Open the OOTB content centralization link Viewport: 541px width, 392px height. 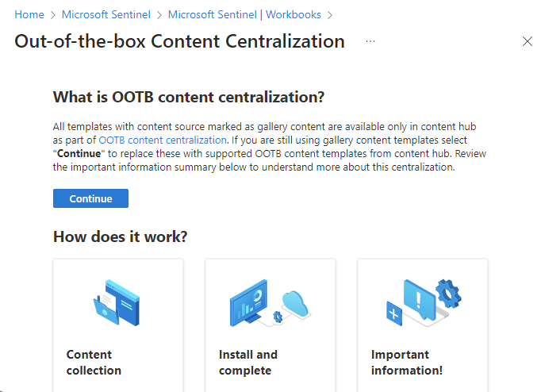pyautogui.click(x=163, y=140)
